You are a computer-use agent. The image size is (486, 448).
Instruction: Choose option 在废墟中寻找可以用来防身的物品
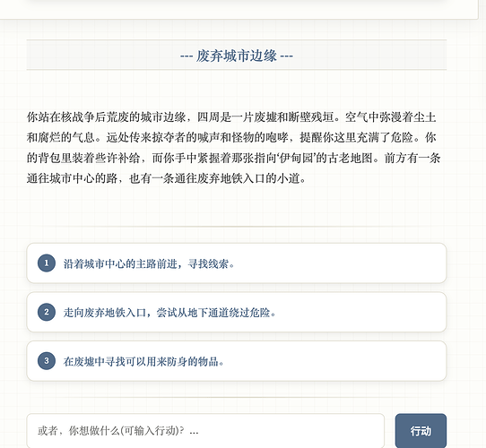pos(237,361)
